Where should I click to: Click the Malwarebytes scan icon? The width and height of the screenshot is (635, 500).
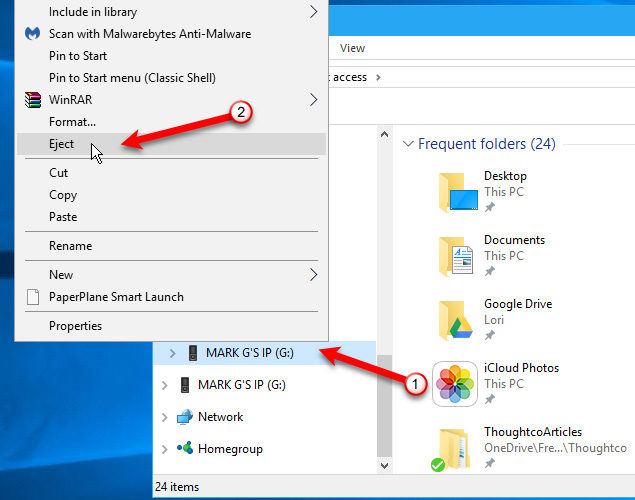(x=31, y=34)
